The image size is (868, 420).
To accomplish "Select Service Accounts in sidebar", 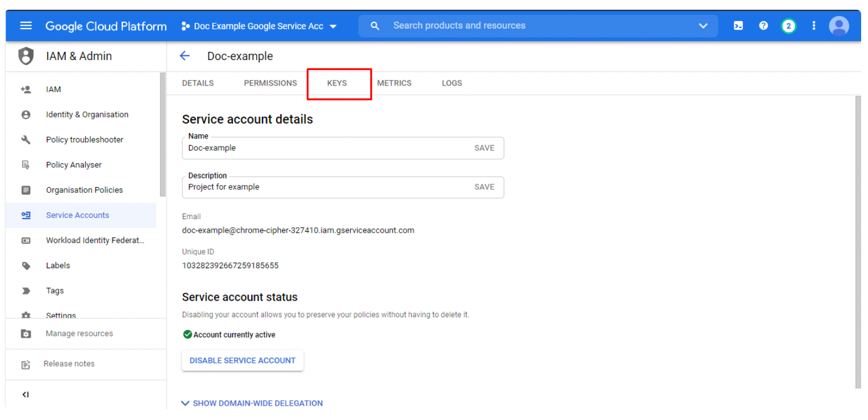I will coord(81,215).
